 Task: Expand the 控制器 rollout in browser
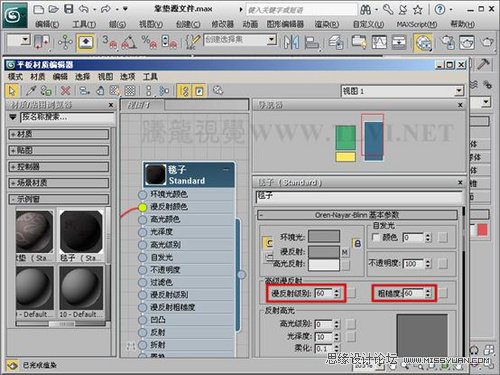tap(59, 167)
